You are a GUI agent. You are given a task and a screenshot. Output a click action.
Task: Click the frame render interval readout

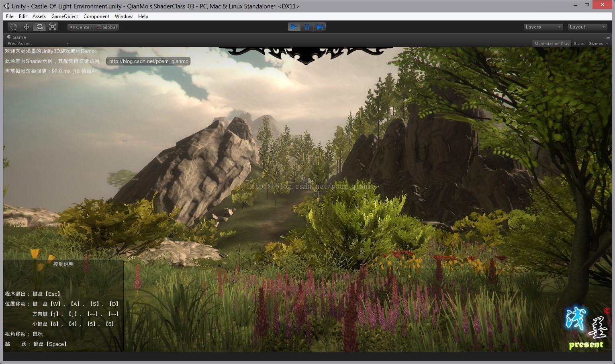51,71
